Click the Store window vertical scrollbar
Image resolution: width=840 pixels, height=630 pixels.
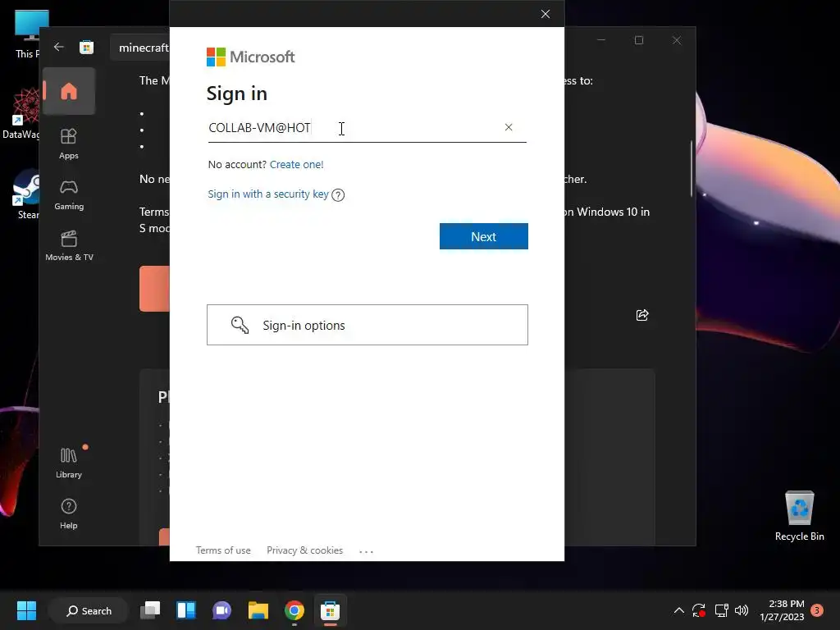coord(692,168)
